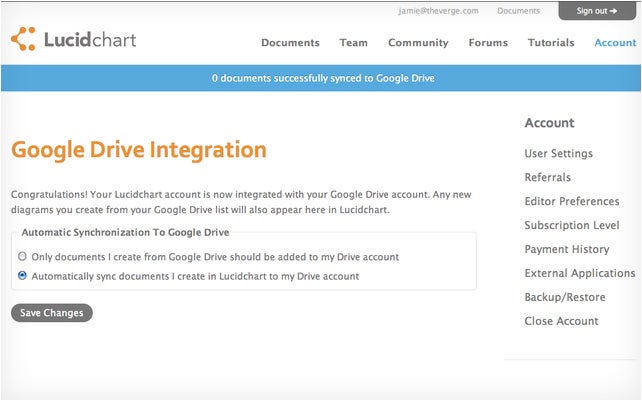Open the Community navigation item
Viewport: 642px width, 402px height.
418,43
